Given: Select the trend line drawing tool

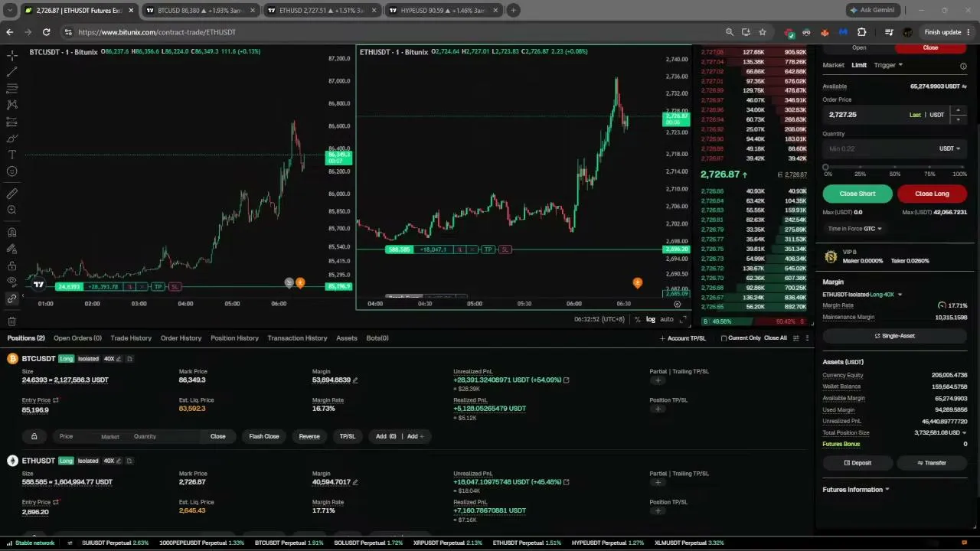Looking at the screenshot, I should point(12,72).
